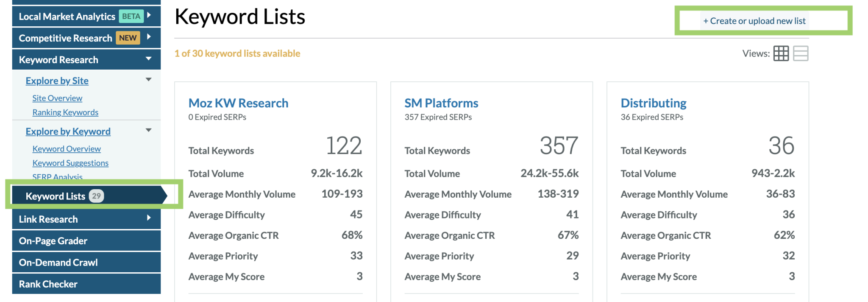This screenshot has width=868, height=302.
Task: Click Average Organic CTR 62%
Action: point(784,235)
